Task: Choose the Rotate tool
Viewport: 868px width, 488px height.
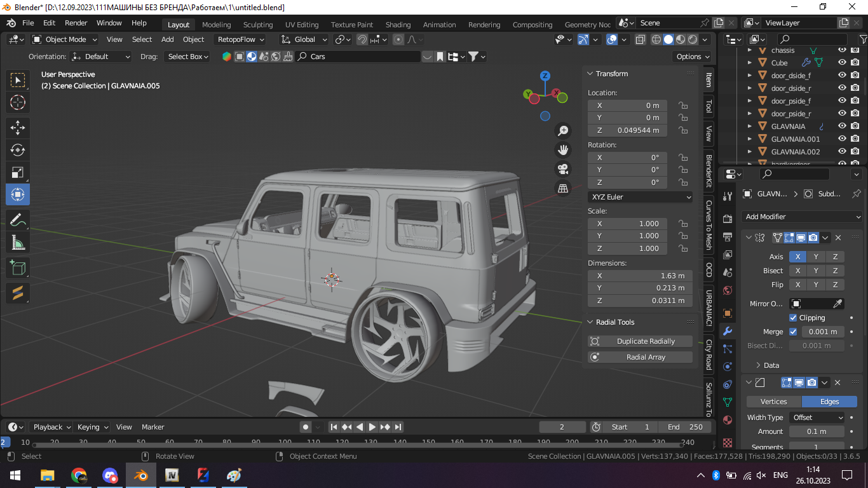Action: (x=18, y=150)
